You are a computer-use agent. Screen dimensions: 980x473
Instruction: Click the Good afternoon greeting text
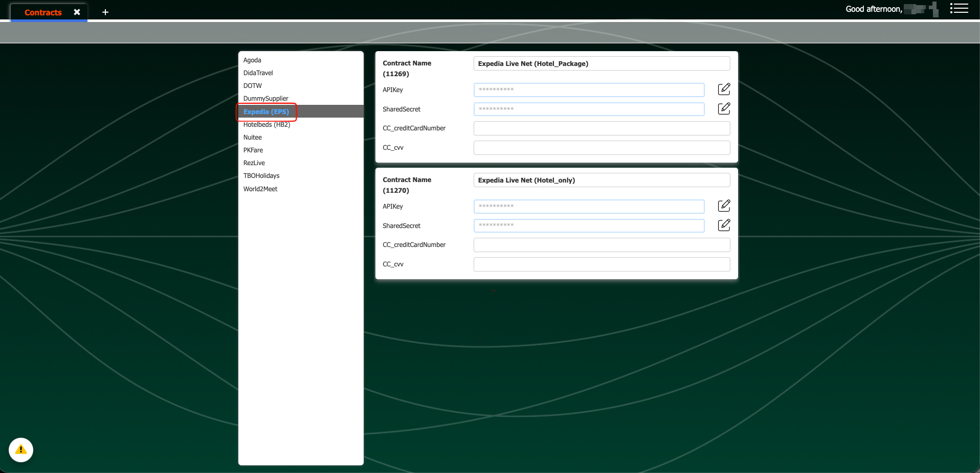point(874,9)
